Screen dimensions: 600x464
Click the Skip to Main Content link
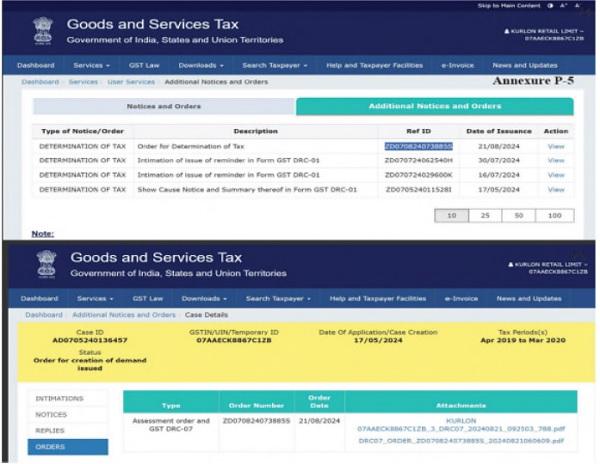pos(509,6)
